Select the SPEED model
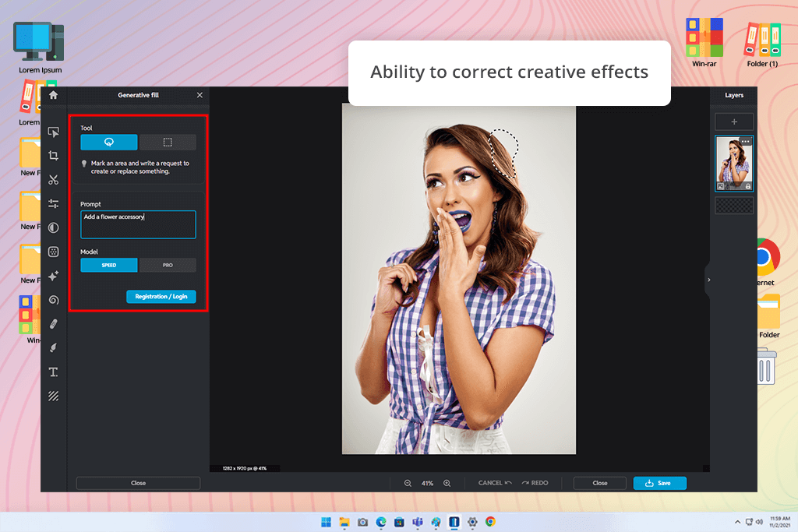Image resolution: width=798 pixels, height=532 pixels. [x=109, y=265]
